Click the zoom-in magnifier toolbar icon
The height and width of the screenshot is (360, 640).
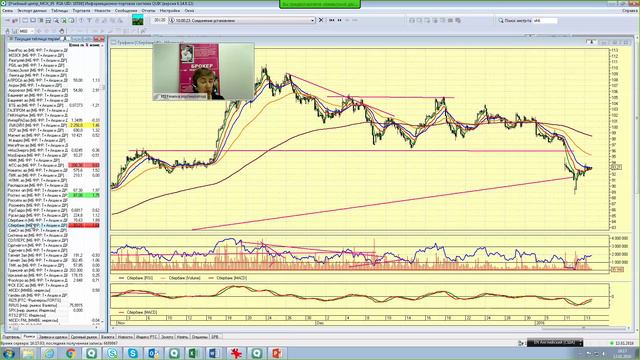click(x=56, y=20)
